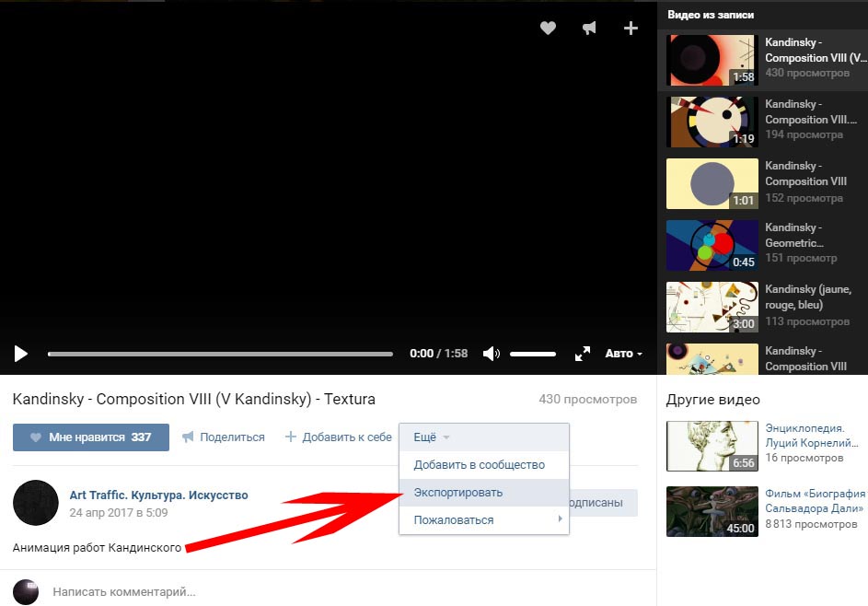The width and height of the screenshot is (868, 606).
Task: Click Добавить к себе button
Action: 338,437
